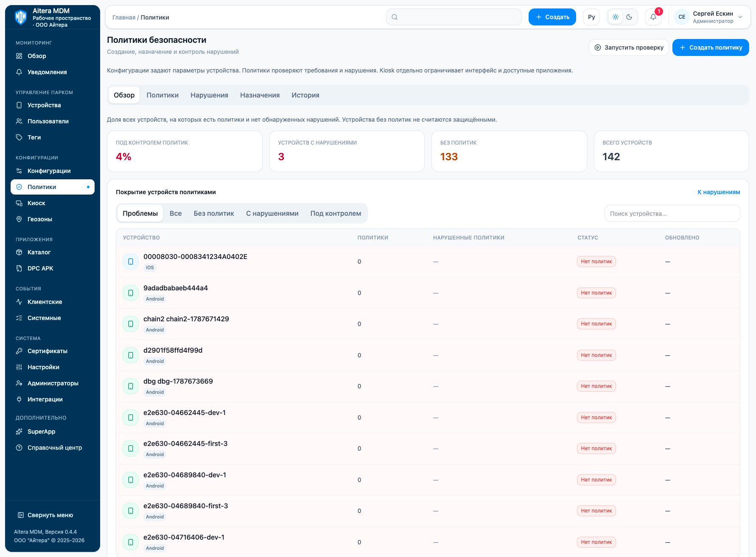Switch to dark theme moon icon
Image resolution: width=756 pixels, height=557 pixels.
tap(629, 17)
